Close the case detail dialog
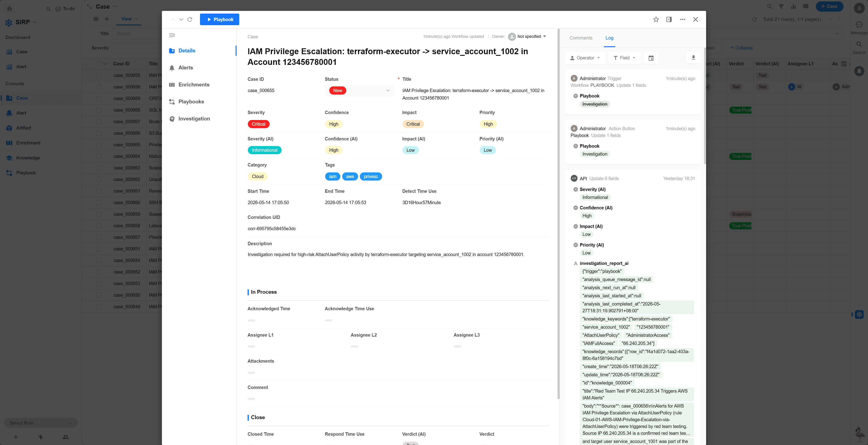Screen dimensions: 868x445 point(695,20)
